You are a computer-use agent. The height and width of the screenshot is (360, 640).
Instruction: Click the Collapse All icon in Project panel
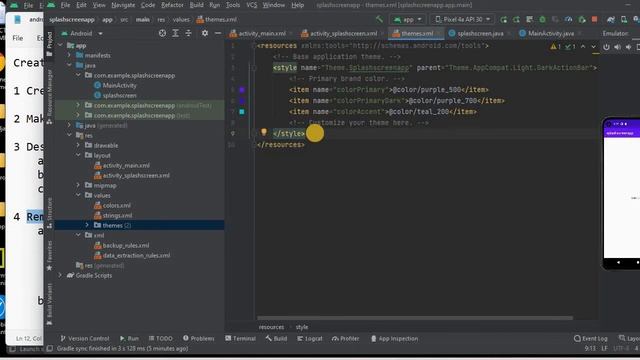[188, 33]
